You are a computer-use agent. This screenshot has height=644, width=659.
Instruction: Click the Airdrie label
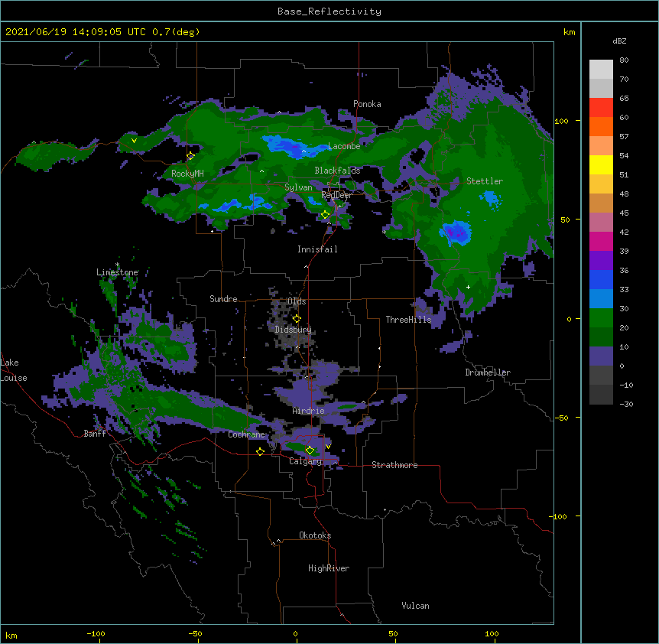[309, 411]
